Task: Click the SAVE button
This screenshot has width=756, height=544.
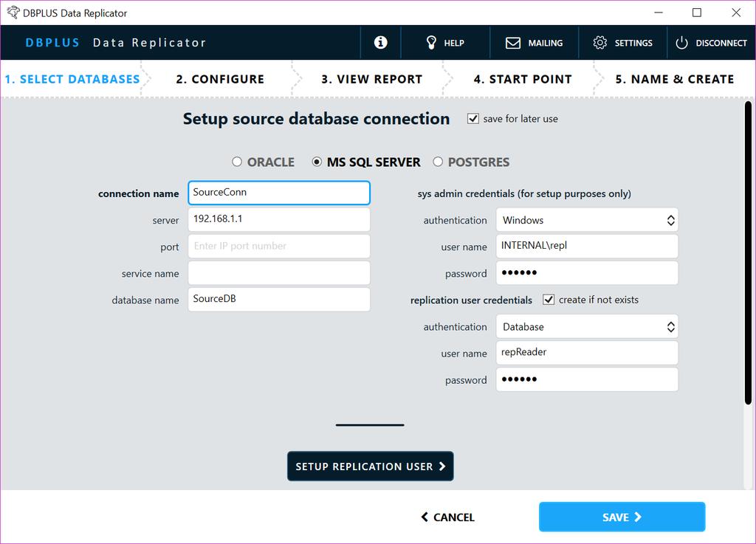Action: pos(622,517)
